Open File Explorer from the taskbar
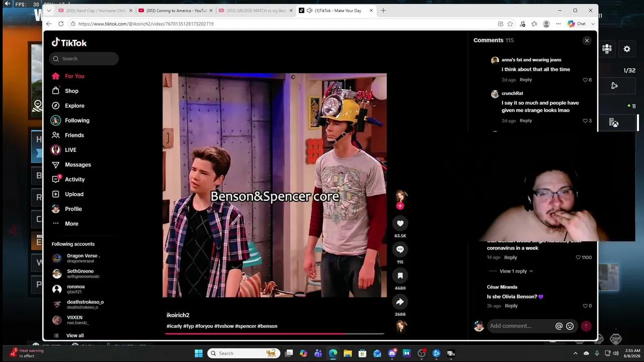The height and width of the screenshot is (362, 644). tap(348, 353)
